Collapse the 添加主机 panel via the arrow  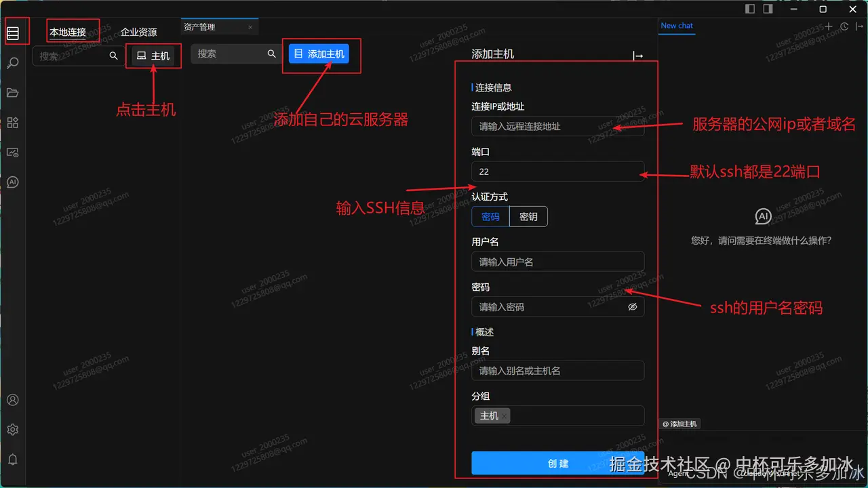pyautogui.click(x=637, y=56)
